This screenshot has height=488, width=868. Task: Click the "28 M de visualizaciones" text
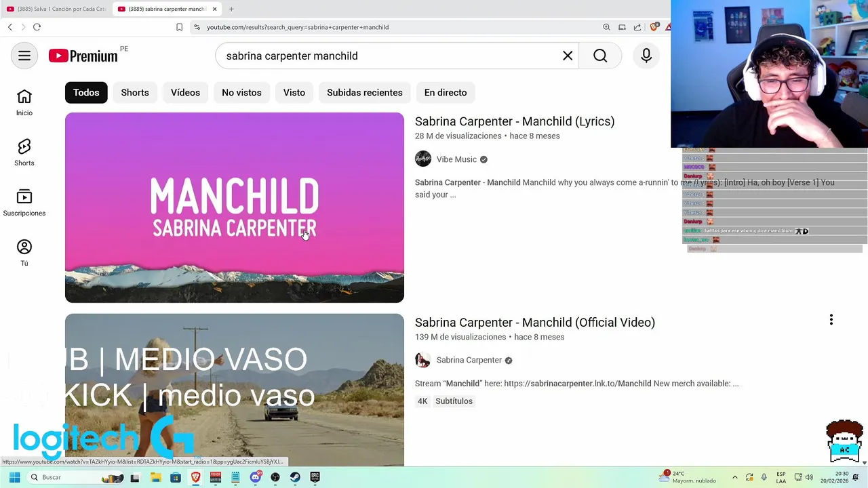tap(458, 136)
